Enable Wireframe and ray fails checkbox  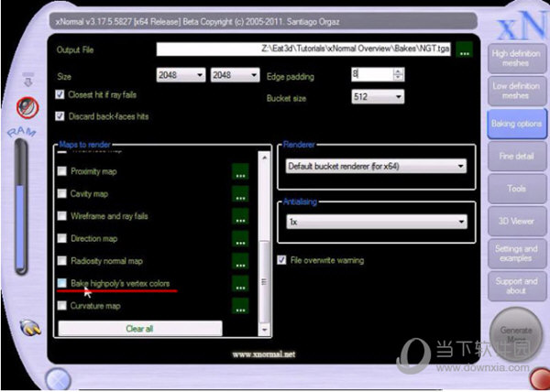click(62, 216)
